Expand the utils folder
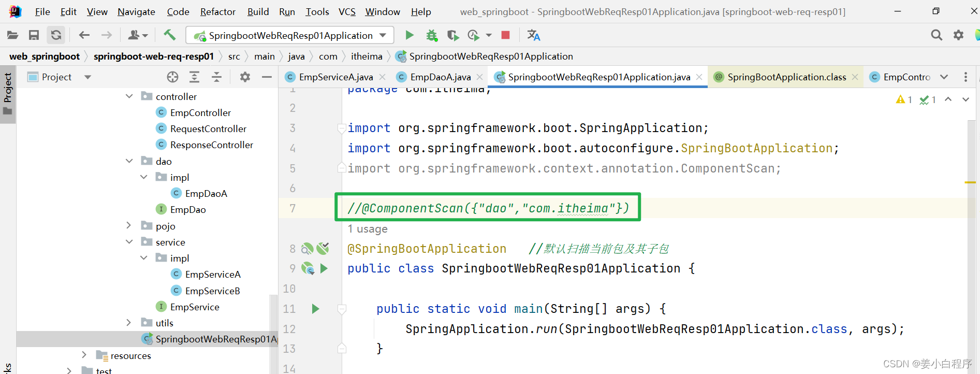This screenshot has width=980, height=374. (129, 323)
